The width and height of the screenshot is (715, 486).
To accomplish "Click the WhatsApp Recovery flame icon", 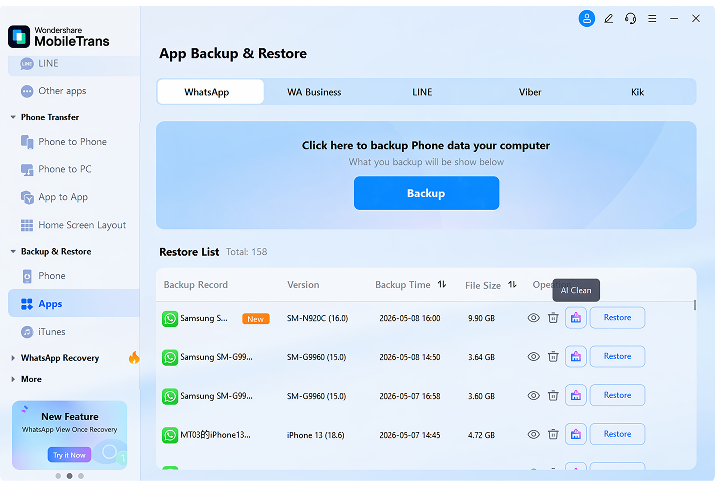I will pos(134,357).
